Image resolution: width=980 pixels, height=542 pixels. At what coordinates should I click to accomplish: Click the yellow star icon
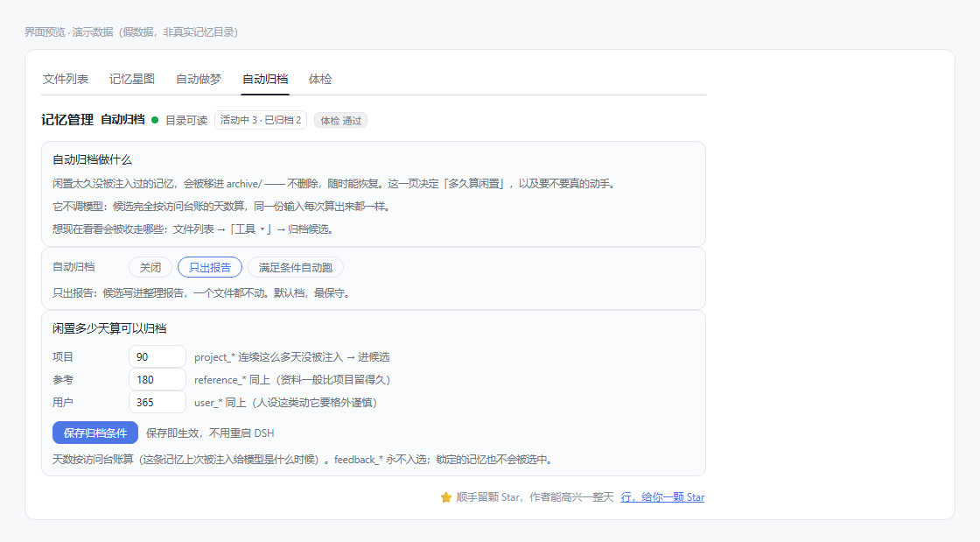(x=445, y=497)
